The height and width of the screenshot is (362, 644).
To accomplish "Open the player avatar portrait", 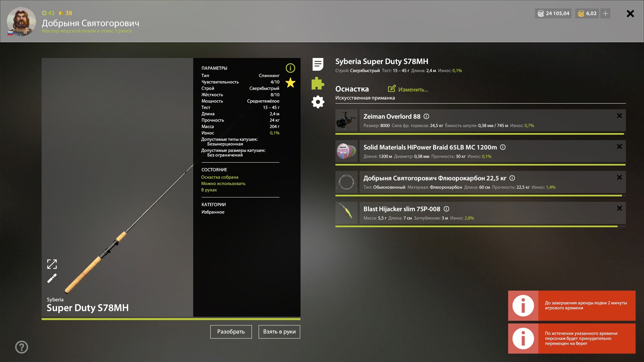I will [21, 21].
